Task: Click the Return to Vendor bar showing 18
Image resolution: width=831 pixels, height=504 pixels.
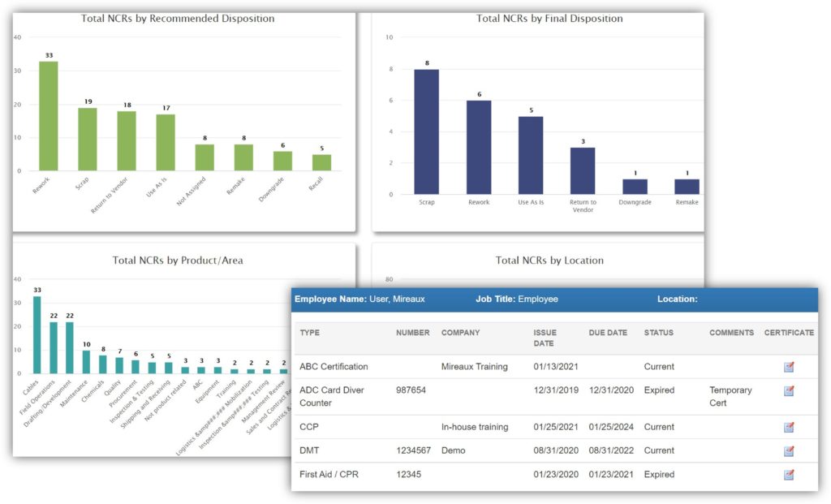Action: [x=127, y=140]
